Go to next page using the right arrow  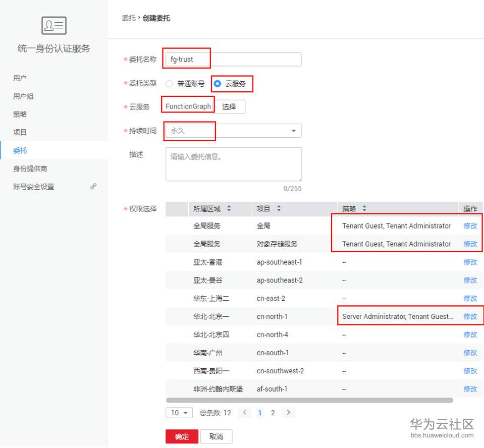288,413
